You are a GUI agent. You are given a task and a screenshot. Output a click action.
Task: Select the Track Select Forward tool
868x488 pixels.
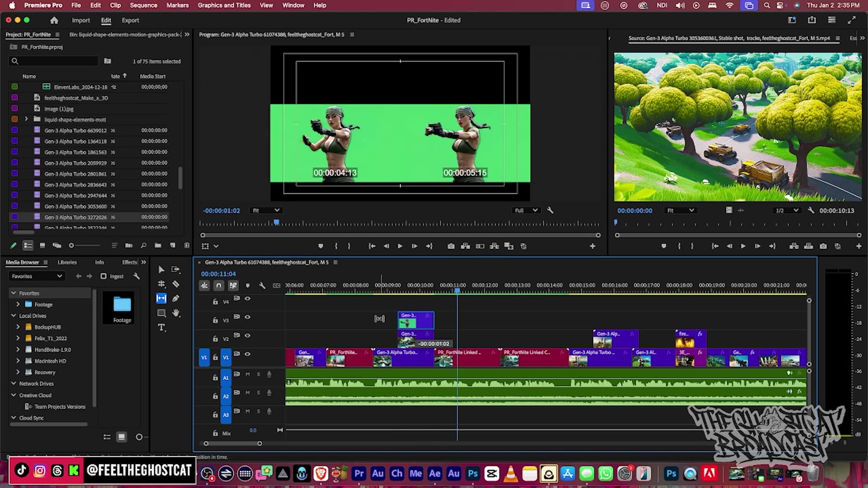176,270
